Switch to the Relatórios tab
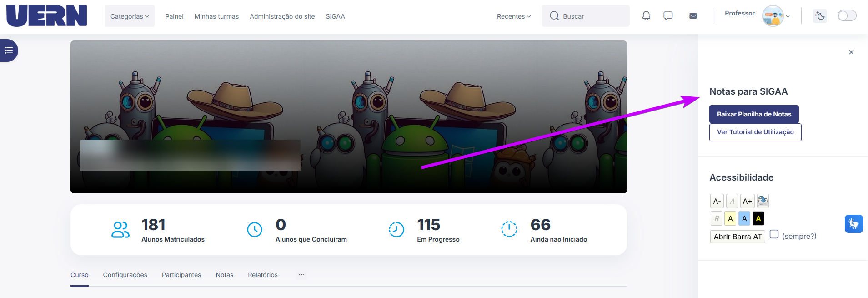 pyautogui.click(x=263, y=275)
